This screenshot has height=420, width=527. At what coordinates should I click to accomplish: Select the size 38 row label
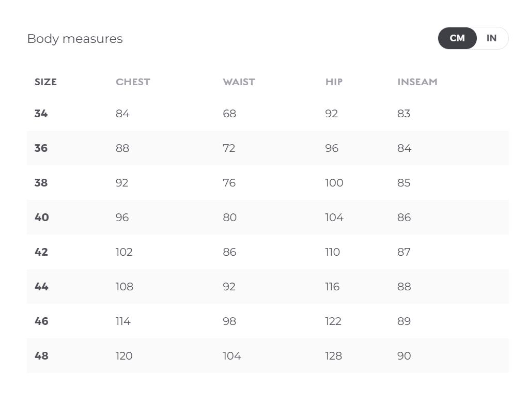tap(41, 183)
